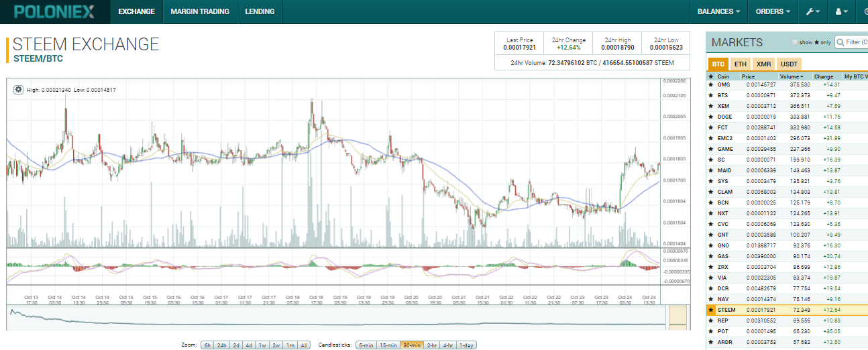Click the star next to EMC2
Screen dimensions: 868x350
(x=710, y=138)
